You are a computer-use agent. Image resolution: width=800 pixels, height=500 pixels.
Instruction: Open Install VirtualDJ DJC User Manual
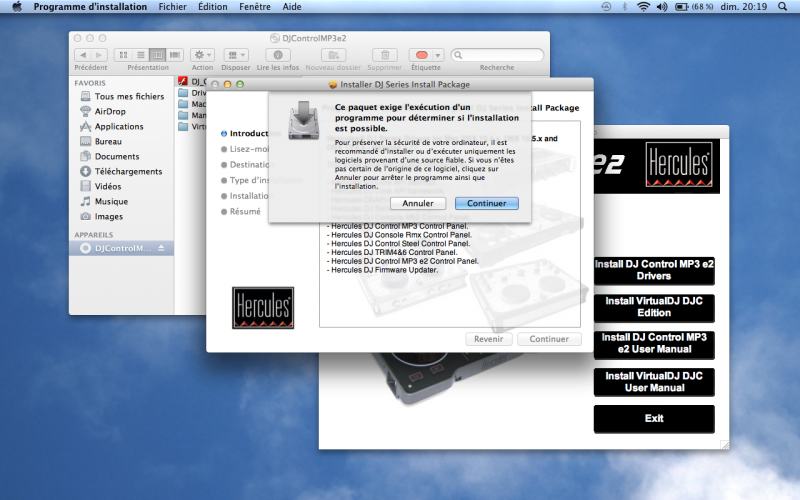pos(654,382)
